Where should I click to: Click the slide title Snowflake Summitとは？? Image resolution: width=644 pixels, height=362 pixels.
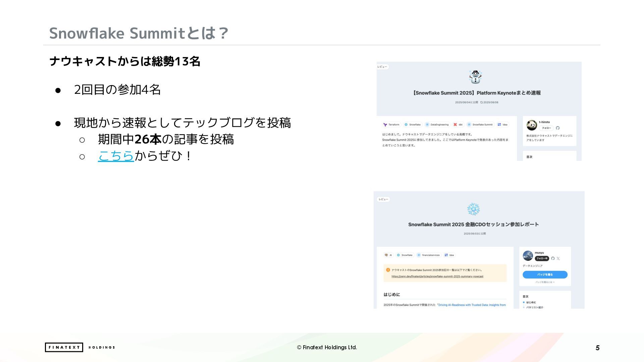point(139,33)
